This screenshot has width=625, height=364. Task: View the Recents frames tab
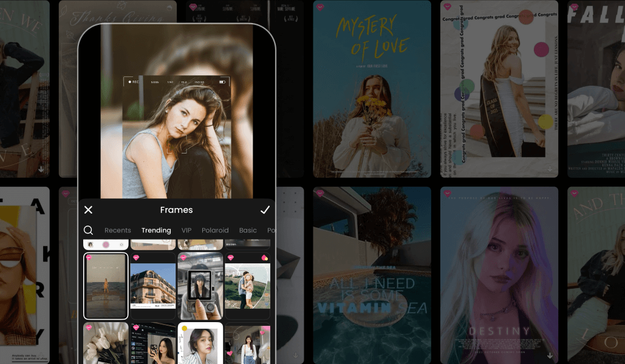[x=117, y=230]
